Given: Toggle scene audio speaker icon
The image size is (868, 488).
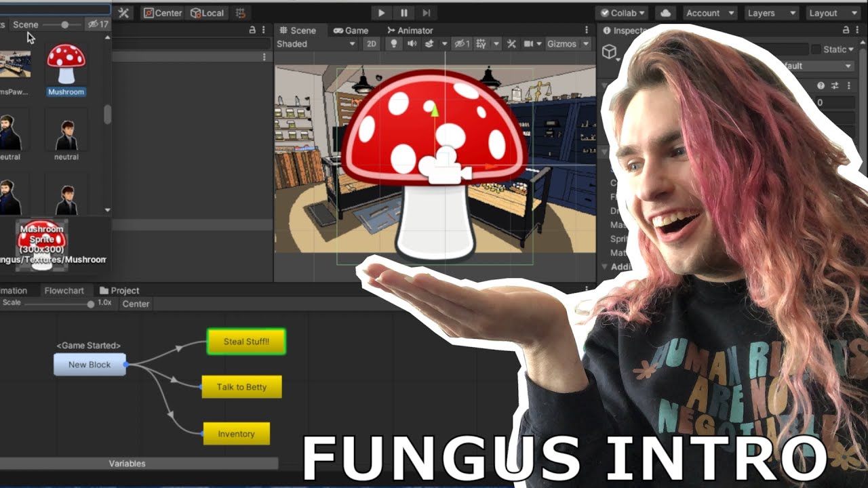Looking at the screenshot, I should (x=411, y=43).
